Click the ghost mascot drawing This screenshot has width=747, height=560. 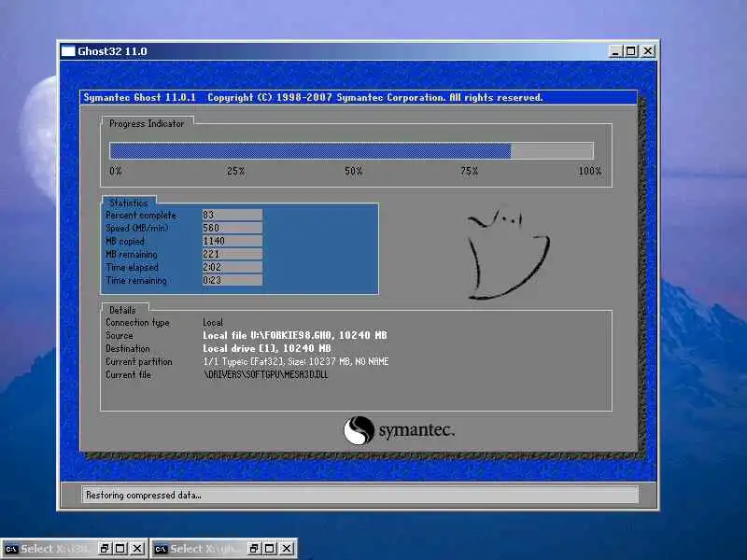(508, 254)
